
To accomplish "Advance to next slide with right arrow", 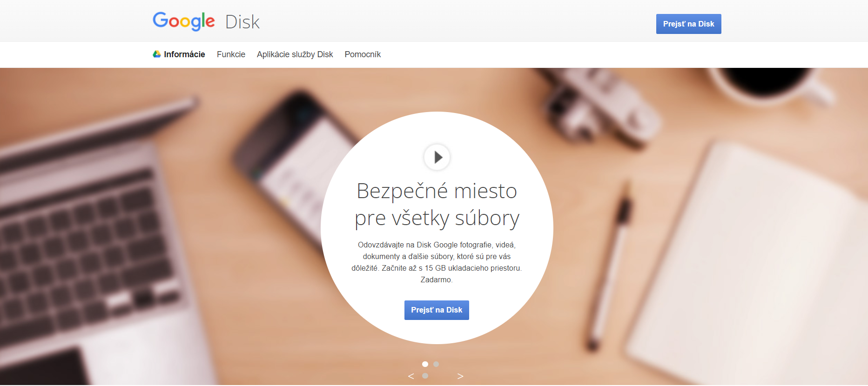I will point(460,376).
